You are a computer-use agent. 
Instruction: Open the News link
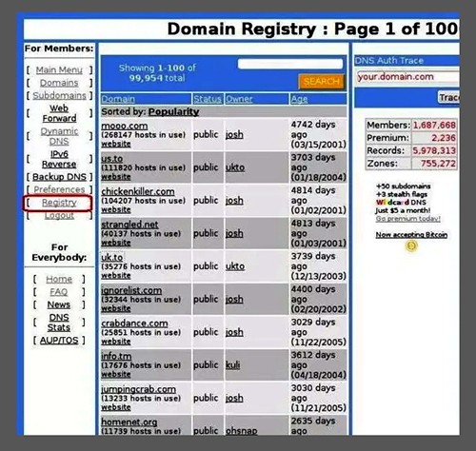[x=59, y=304]
